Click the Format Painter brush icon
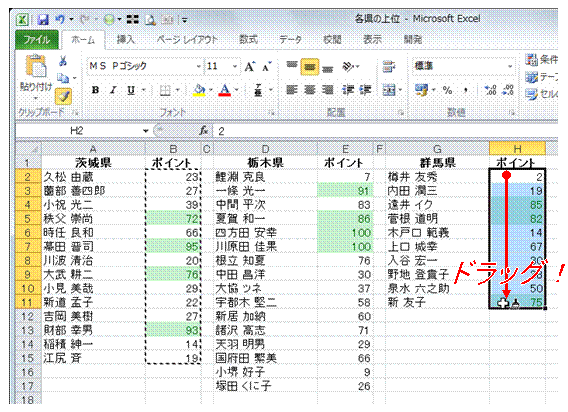Viewport: 568px width, 412px height. tap(63, 96)
